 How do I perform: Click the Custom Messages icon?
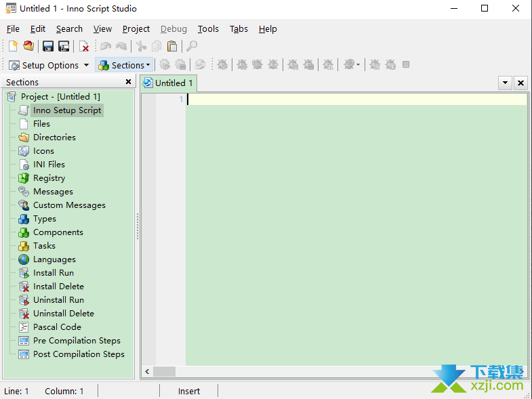click(24, 205)
